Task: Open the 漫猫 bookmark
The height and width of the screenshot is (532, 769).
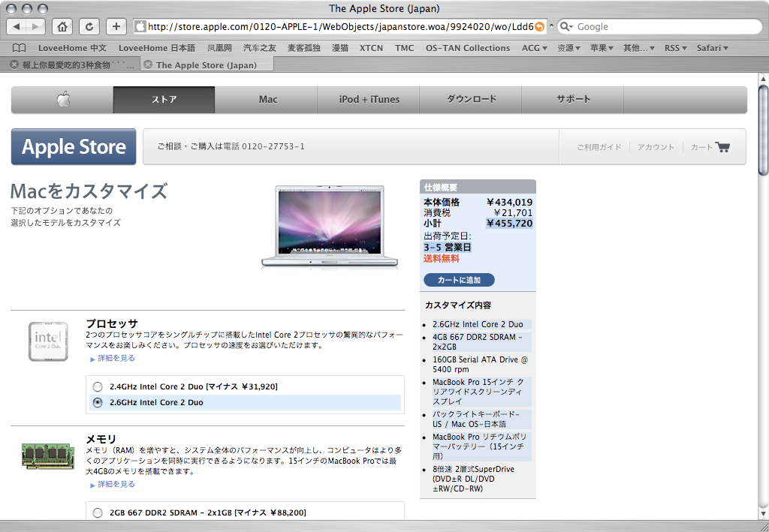Action: coord(340,48)
